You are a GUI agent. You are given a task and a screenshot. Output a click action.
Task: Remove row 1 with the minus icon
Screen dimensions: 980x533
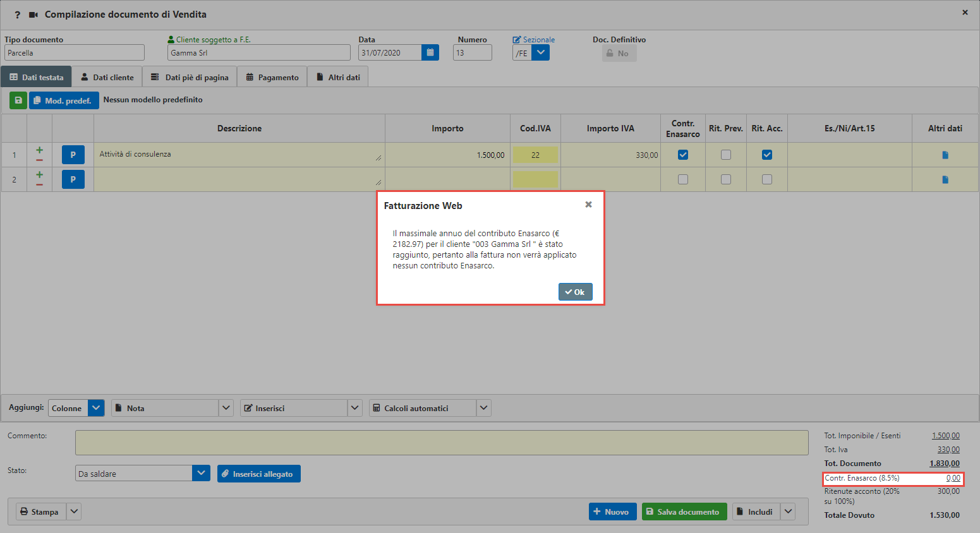39,160
